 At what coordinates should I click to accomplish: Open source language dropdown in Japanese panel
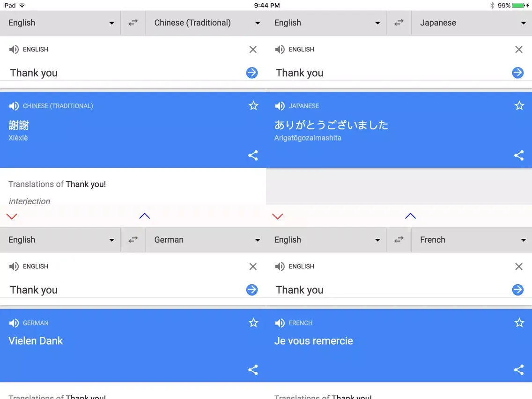click(326, 23)
